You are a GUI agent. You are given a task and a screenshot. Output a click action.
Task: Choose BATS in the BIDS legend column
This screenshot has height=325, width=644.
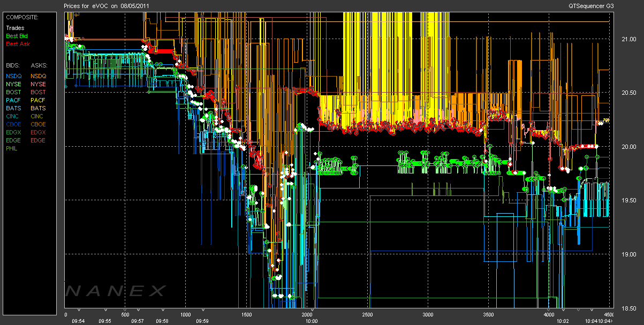click(x=14, y=108)
